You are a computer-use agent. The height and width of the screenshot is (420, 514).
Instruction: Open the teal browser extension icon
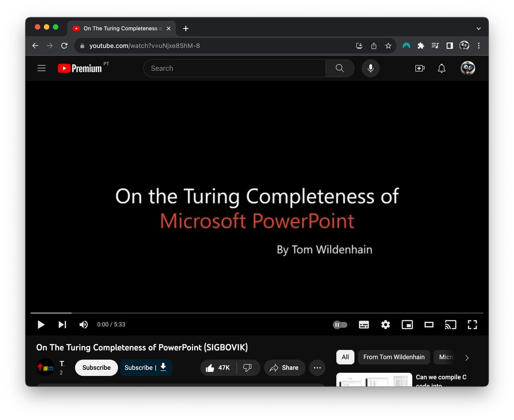(406, 45)
